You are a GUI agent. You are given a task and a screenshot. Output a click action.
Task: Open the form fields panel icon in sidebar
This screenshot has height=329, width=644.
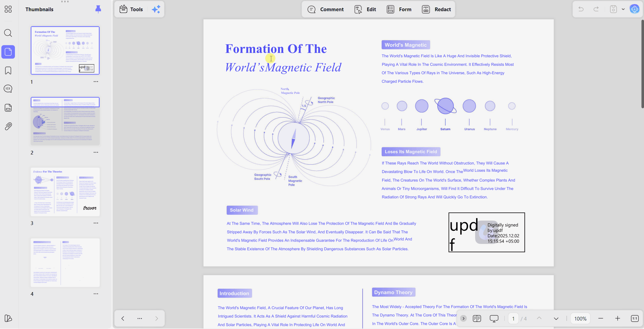tap(8, 108)
